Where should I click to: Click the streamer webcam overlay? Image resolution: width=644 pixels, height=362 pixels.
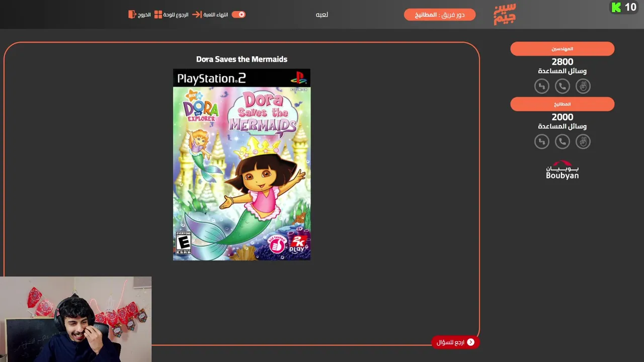coord(75,319)
